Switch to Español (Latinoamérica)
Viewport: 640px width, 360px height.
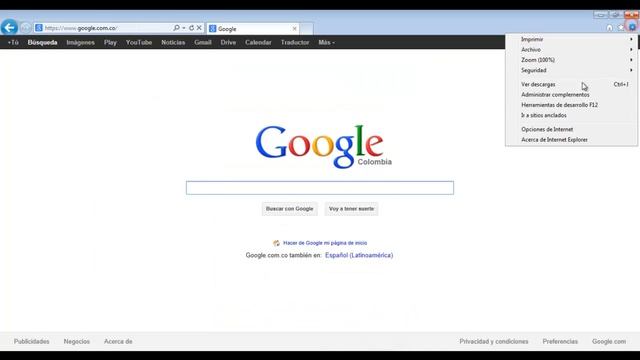pos(359,255)
